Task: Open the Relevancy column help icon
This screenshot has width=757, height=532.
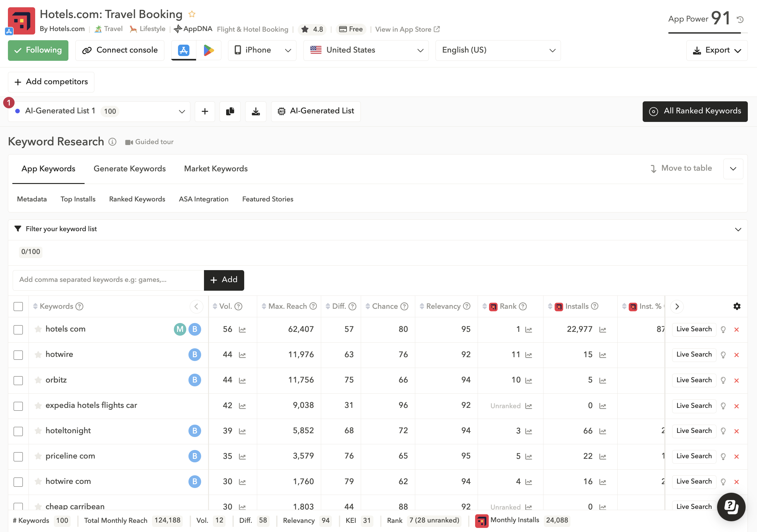Action: pos(467,306)
